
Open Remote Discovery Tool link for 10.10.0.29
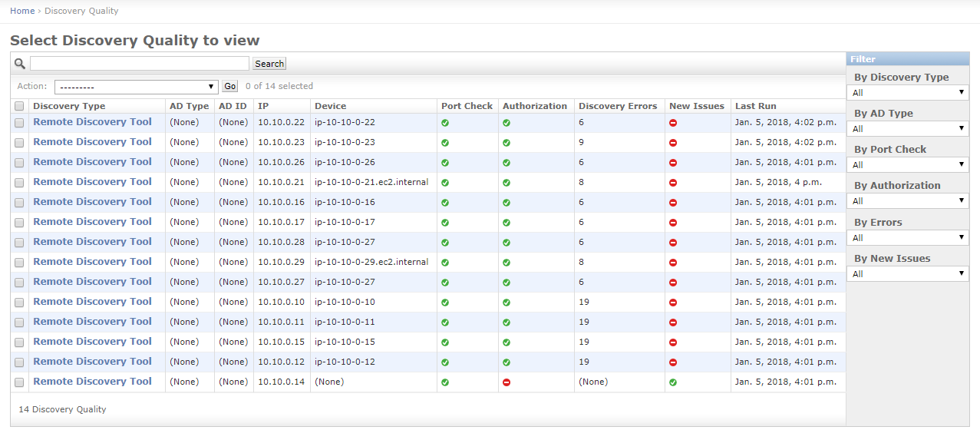(x=92, y=261)
